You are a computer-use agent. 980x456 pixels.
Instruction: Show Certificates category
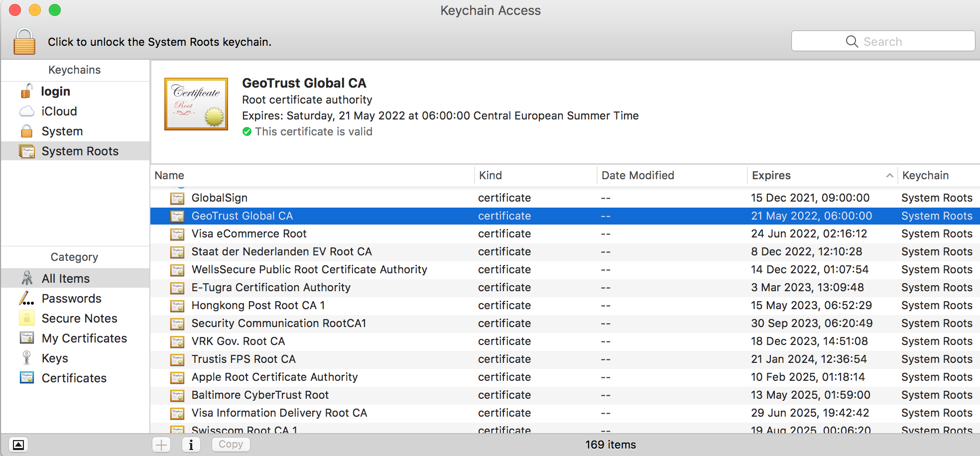pyautogui.click(x=75, y=378)
